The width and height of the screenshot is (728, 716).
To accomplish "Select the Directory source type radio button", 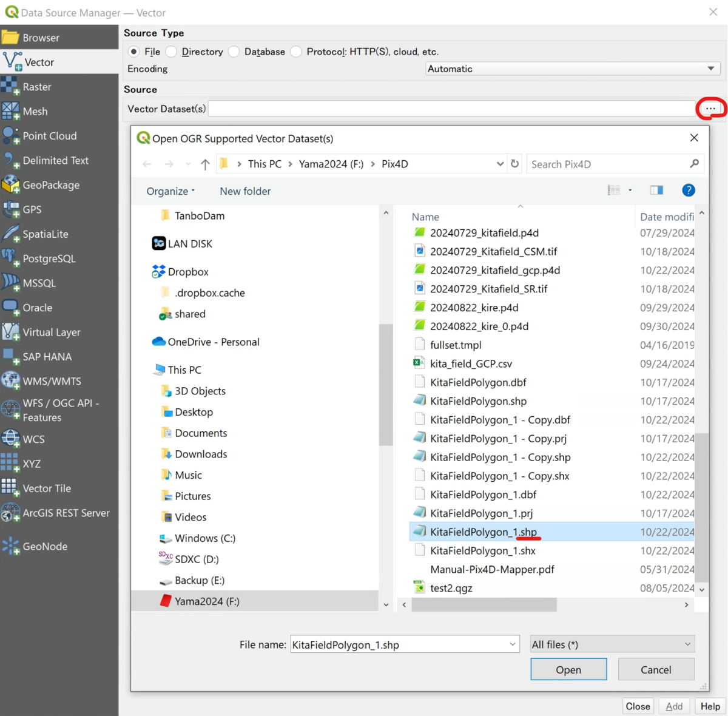I will pos(171,52).
